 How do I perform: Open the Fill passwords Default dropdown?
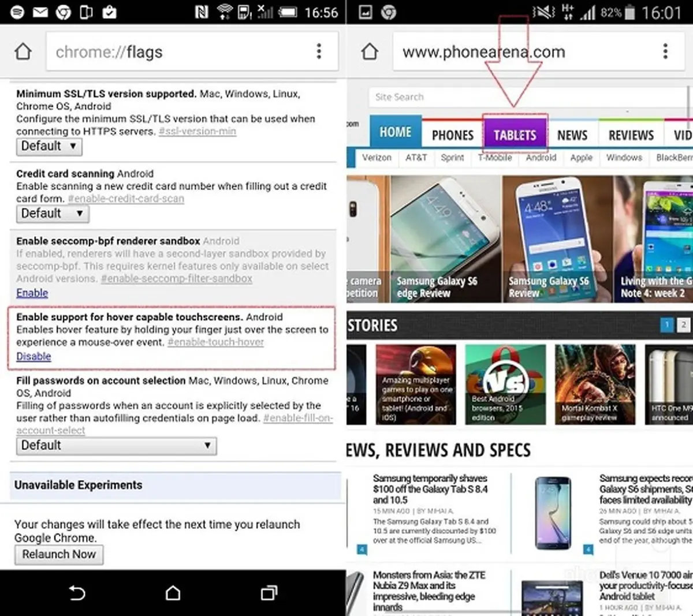click(116, 446)
